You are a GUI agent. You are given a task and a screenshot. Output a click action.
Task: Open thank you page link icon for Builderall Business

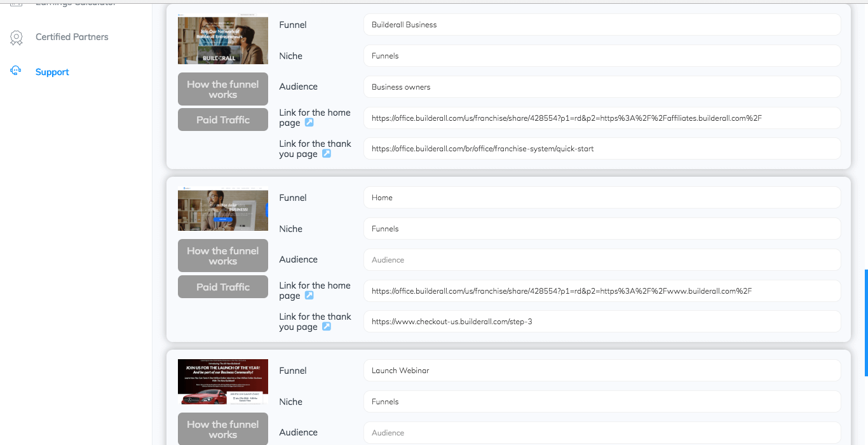327,154
